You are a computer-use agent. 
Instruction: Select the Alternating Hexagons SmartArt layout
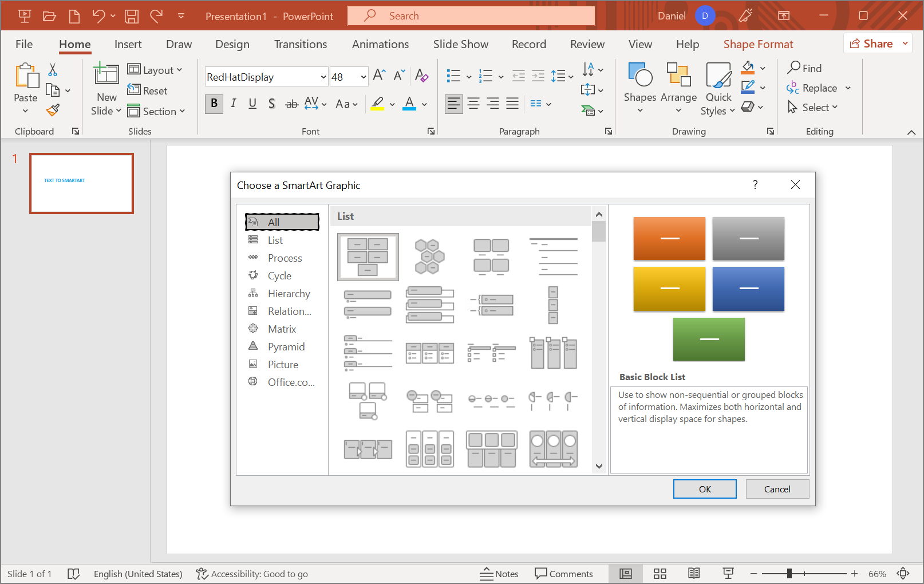[429, 257]
